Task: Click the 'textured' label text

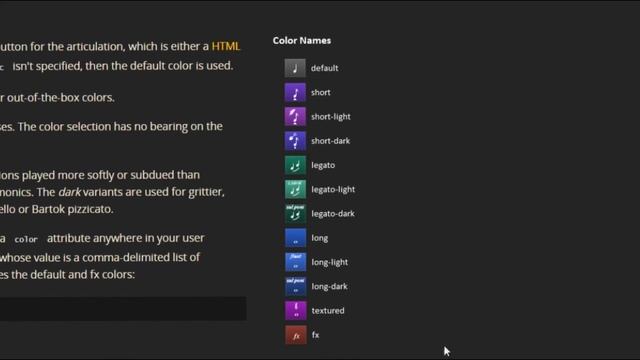Action: tap(328, 311)
